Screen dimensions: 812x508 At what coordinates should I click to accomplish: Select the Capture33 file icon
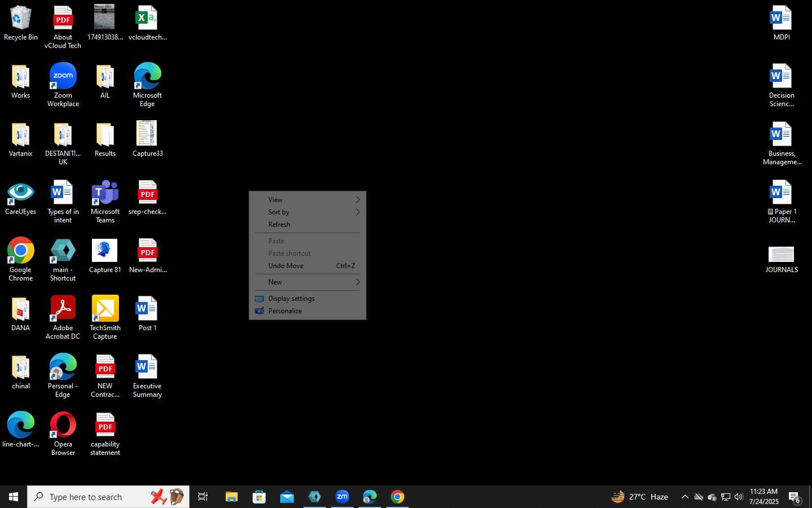tap(148, 139)
